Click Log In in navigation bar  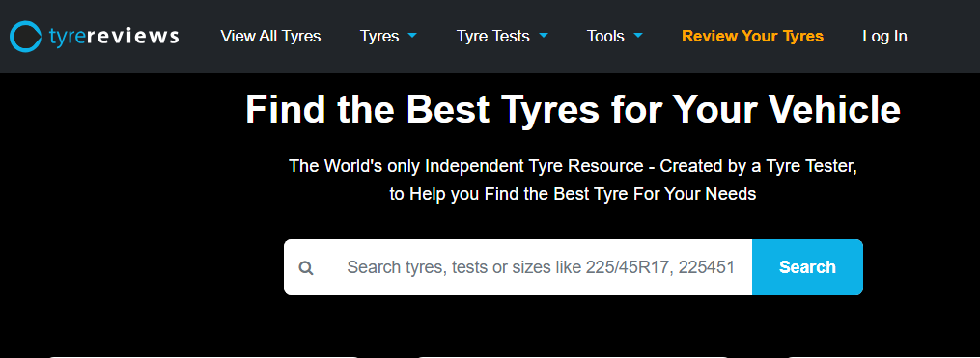click(884, 37)
